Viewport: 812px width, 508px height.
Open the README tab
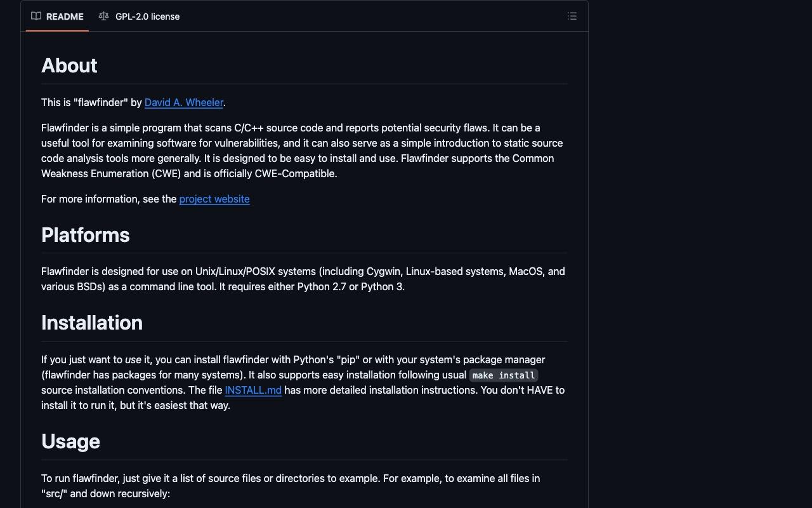pyautogui.click(x=57, y=17)
